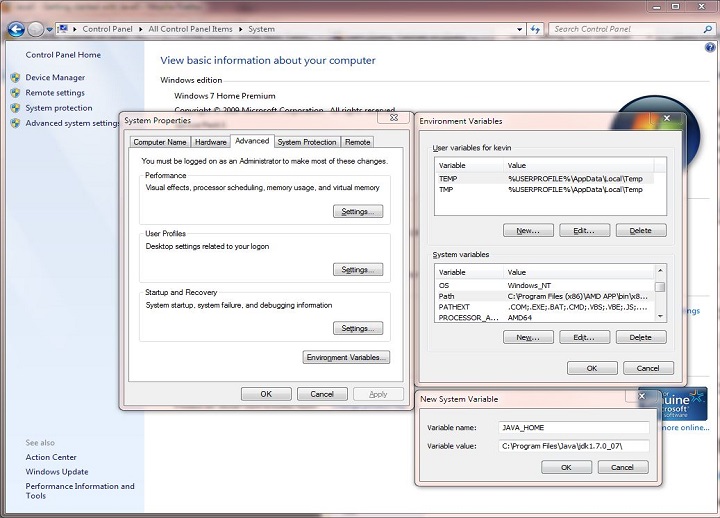Click Cancel in Environment Variables dialog
Viewport: 720px width, 518px height.
click(x=648, y=368)
